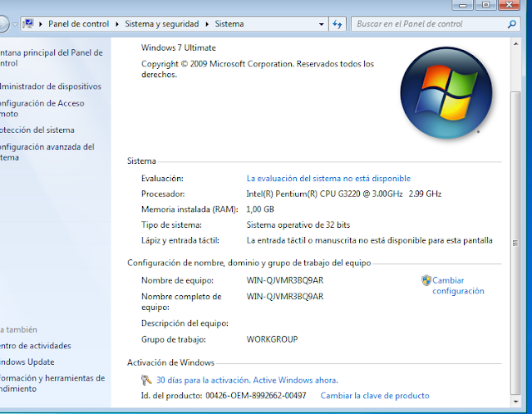Click La evaluación del sistema no está disponible

click(x=328, y=179)
